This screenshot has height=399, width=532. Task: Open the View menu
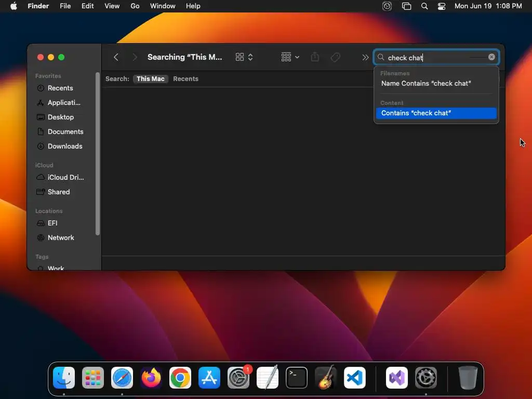pyautogui.click(x=112, y=6)
